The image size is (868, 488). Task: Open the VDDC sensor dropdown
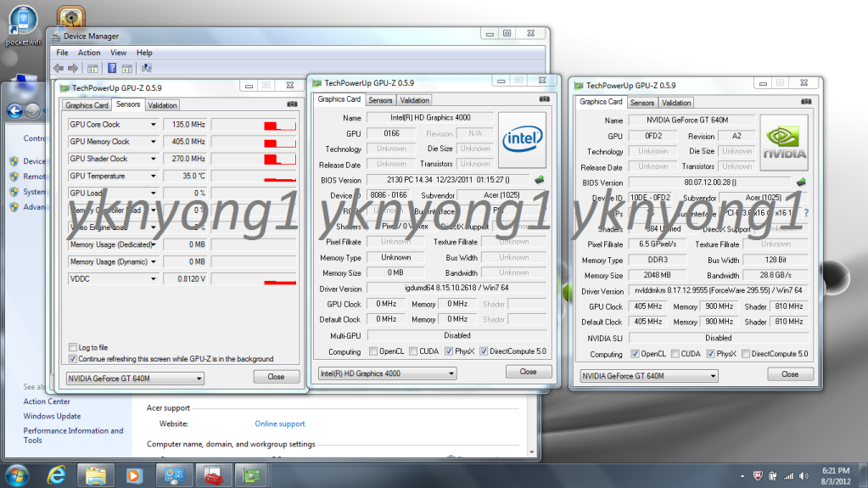click(x=154, y=279)
